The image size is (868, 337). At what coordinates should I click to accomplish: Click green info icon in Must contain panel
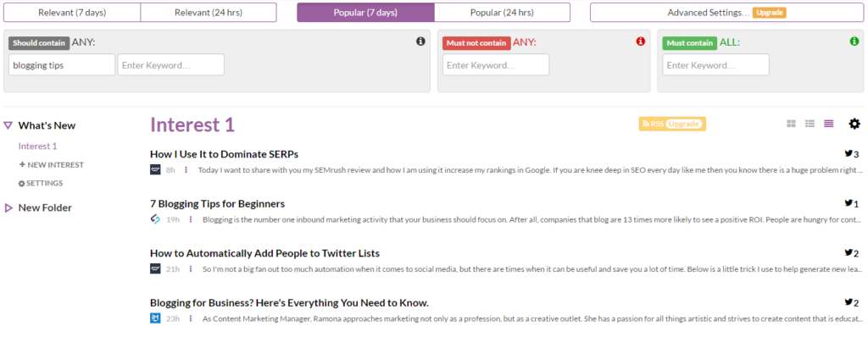pos(854,41)
